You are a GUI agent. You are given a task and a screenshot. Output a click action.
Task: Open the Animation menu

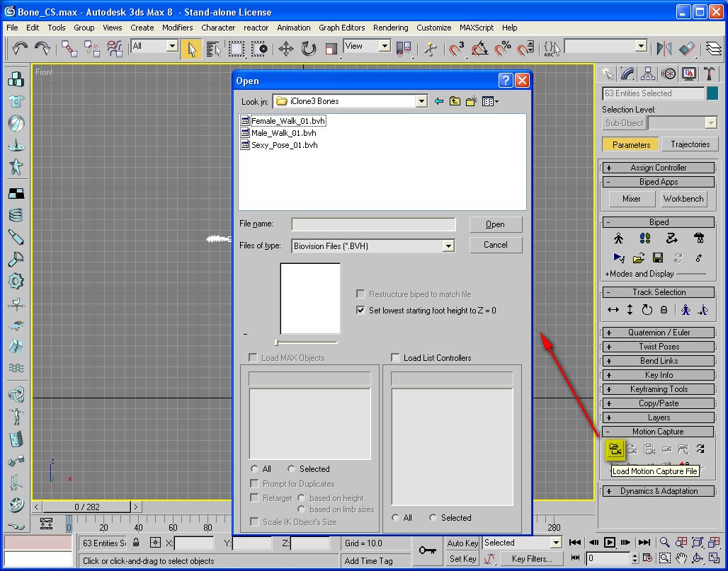coord(294,28)
